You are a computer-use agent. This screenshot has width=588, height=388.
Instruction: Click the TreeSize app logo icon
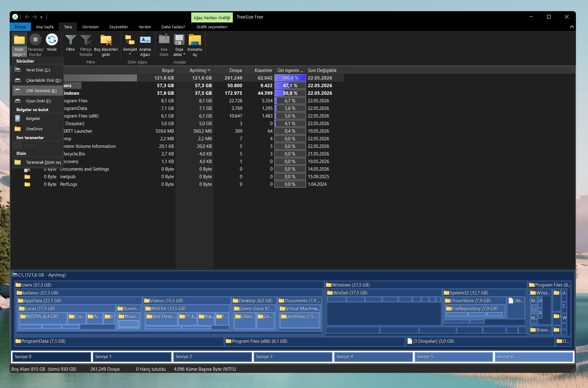[15, 17]
